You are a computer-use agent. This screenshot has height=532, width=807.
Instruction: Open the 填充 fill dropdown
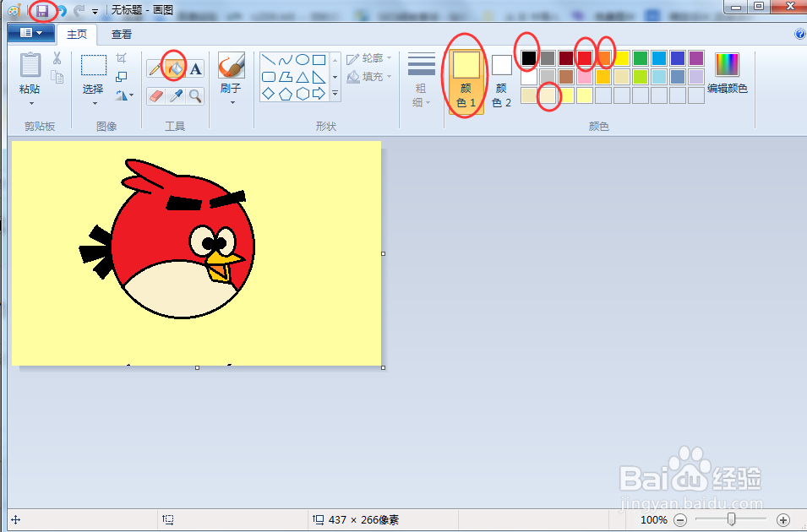tap(369, 77)
